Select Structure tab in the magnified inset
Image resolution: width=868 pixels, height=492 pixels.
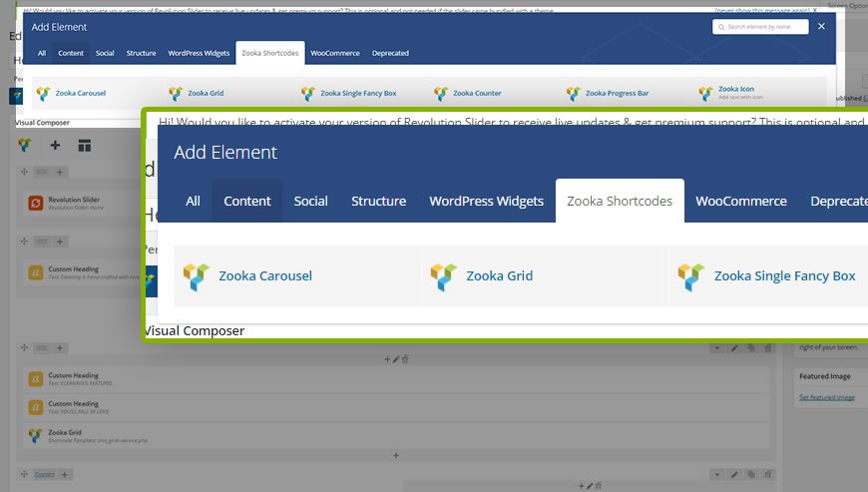point(379,201)
